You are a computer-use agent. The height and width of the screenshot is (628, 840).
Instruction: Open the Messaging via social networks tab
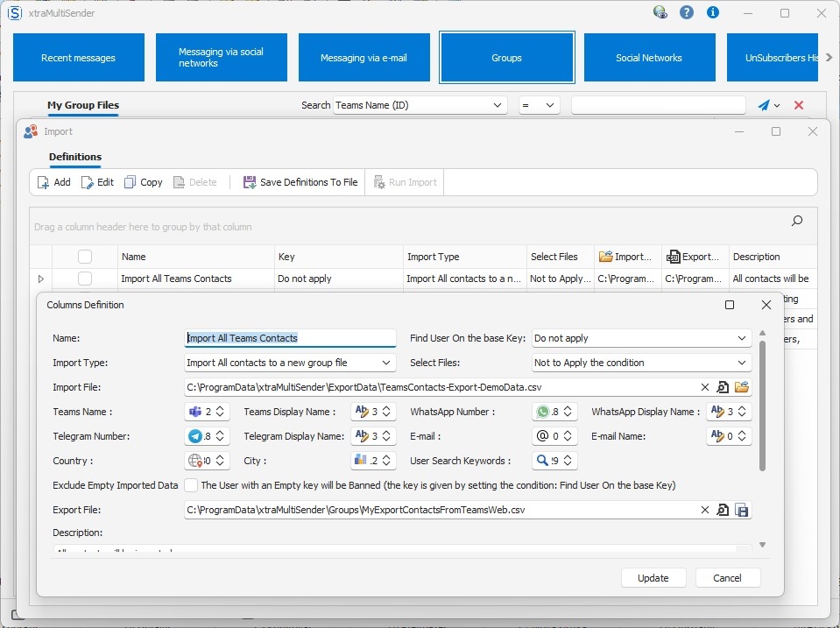[x=222, y=57]
